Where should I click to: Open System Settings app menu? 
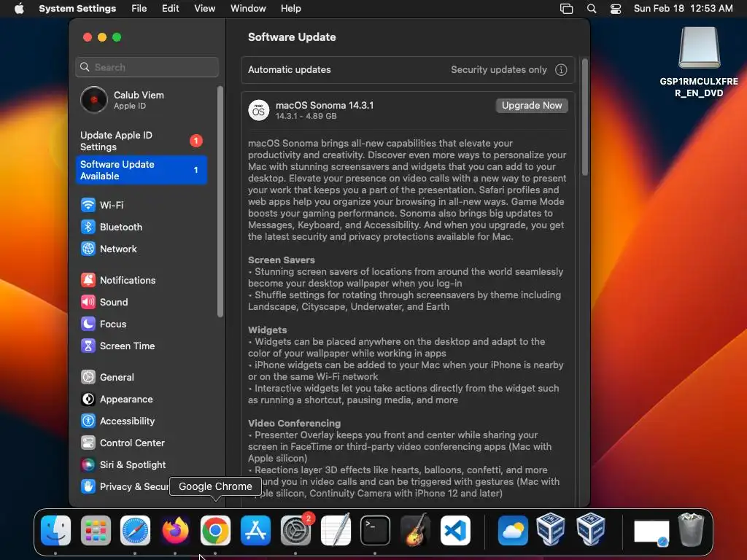[x=77, y=9]
